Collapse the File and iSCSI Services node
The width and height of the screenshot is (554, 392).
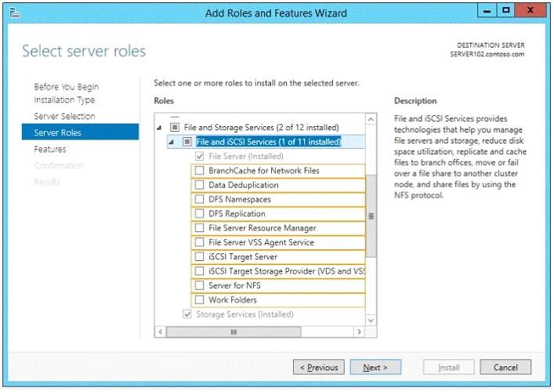(172, 142)
